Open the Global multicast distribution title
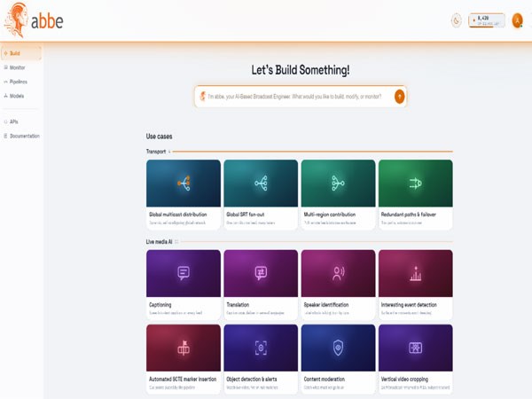Image resolution: width=532 pixels, height=399 pixels. [178, 215]
